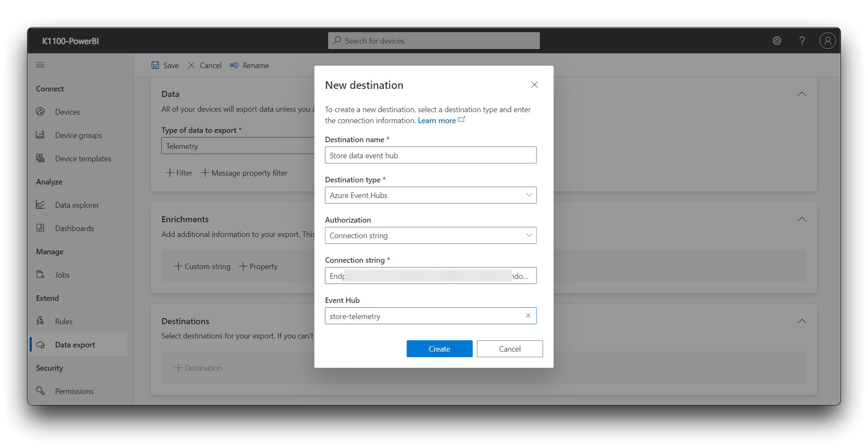Screen dimensions: 868x446
Task: Open Dashboards in sidebar
Action: coord(75,228)
